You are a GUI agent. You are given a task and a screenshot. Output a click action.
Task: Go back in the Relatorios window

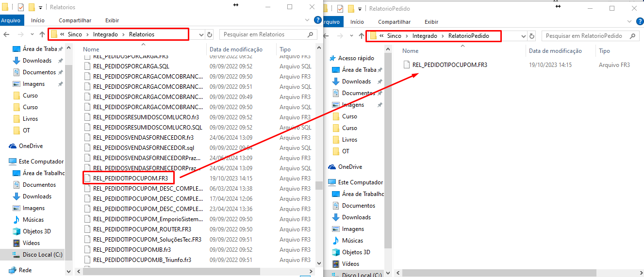(6, 34)
